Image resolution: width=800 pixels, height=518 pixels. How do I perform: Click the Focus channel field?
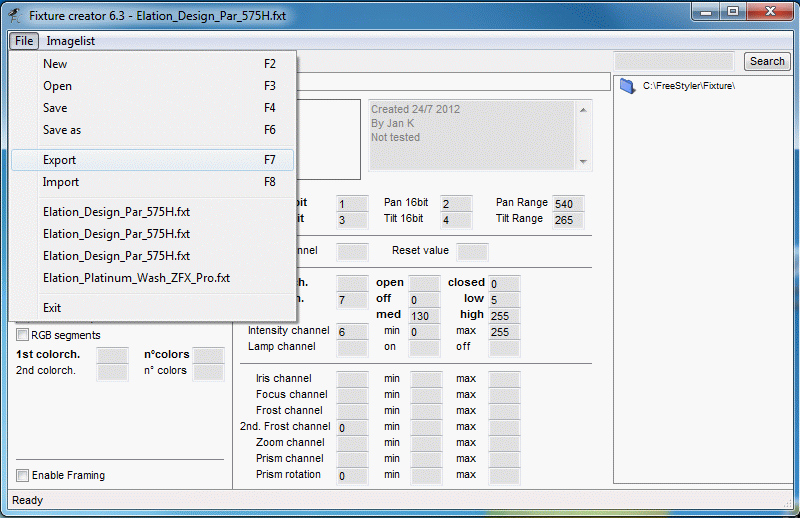pyautogui.click(x=352, y=396)
